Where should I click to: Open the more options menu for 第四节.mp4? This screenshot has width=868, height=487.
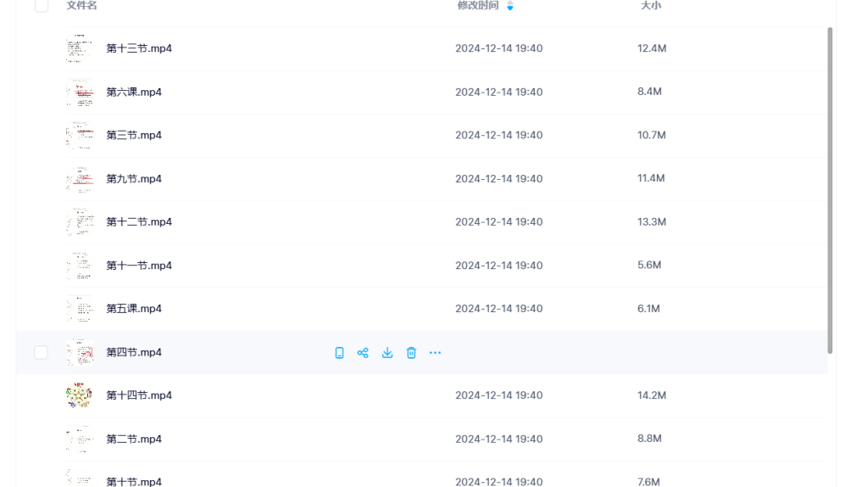(435, 353)
